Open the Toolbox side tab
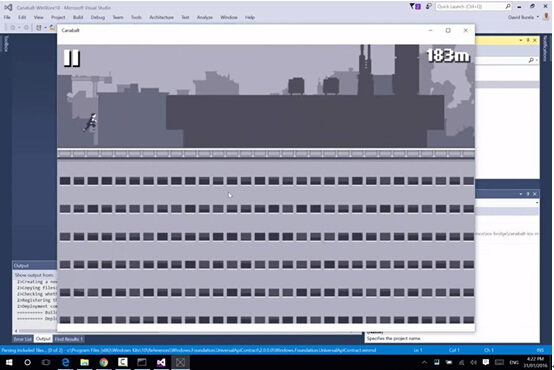This screenshot has width=554, height=370. click(x=6, y=44)
